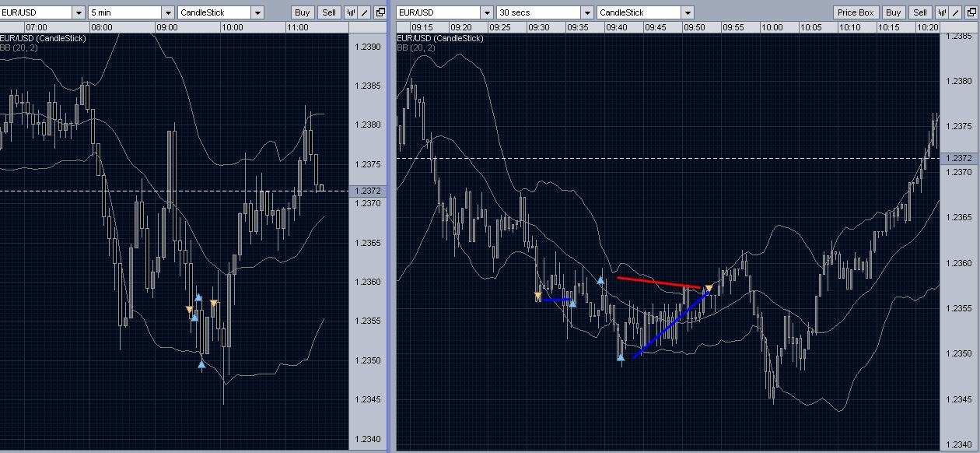Select the red trade line in 30 secs chart
The image size is (980, 453).
(x=660, y=283)
